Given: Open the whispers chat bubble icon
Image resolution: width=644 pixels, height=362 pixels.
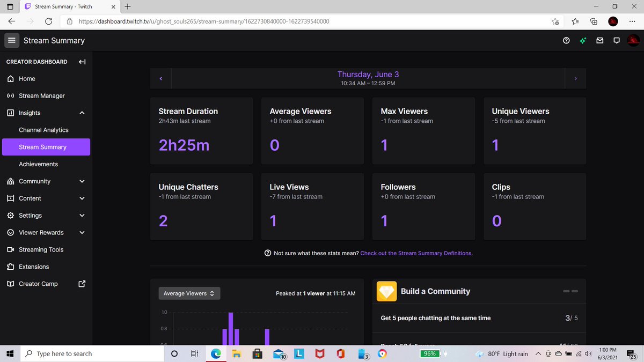Looking at the screenshot, I should 617,40.
